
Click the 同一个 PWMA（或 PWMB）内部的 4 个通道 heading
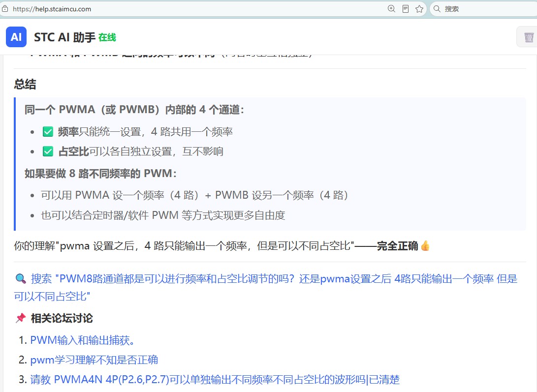(x=134, y=110)
